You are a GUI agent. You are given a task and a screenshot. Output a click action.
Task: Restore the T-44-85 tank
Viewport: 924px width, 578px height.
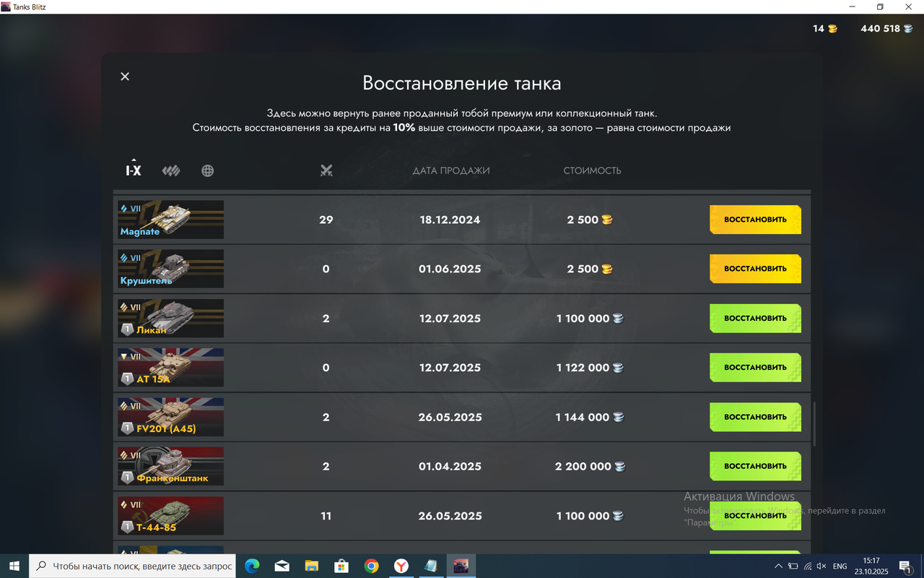click(x=755, y=516)
